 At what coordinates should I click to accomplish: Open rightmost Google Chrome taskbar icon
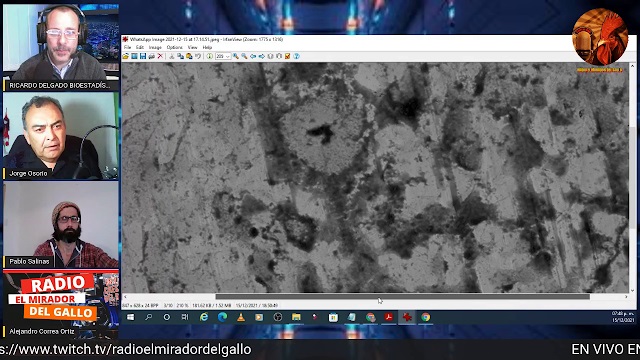click(426, 317)
